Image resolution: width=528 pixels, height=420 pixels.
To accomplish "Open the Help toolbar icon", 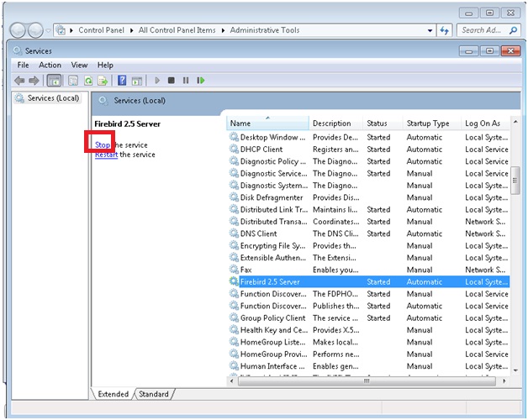I will tap(122, 81).
